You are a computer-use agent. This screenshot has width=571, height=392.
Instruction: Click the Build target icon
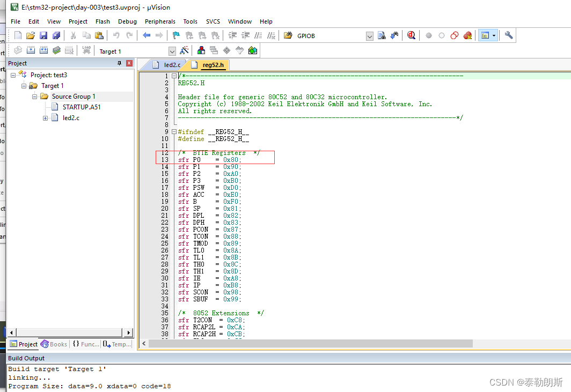[31, 50]
